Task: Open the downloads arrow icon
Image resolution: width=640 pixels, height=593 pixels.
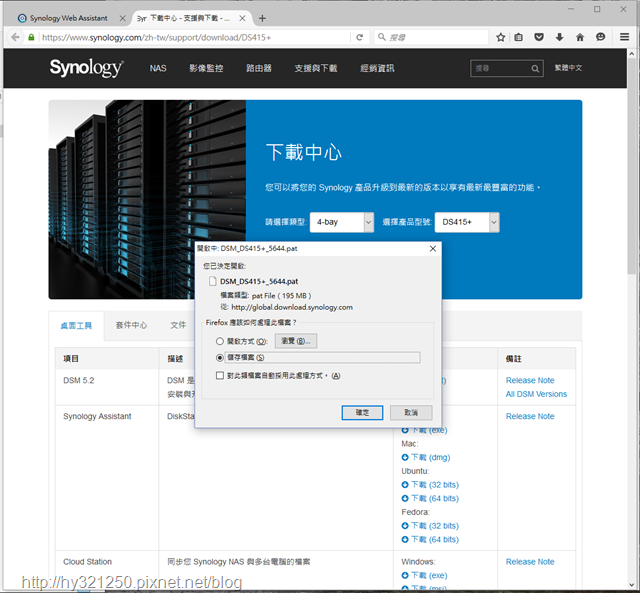Action: (559, 37)
